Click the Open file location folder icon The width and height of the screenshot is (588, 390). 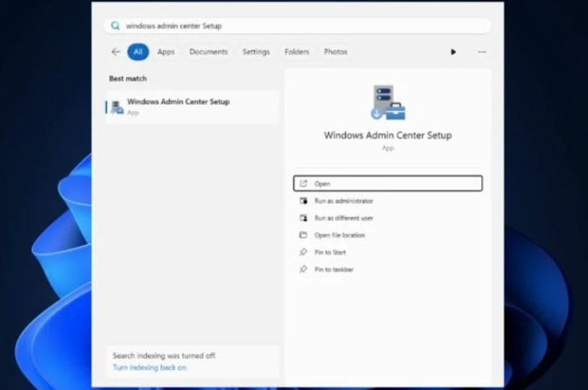click(x=303, y=235)
